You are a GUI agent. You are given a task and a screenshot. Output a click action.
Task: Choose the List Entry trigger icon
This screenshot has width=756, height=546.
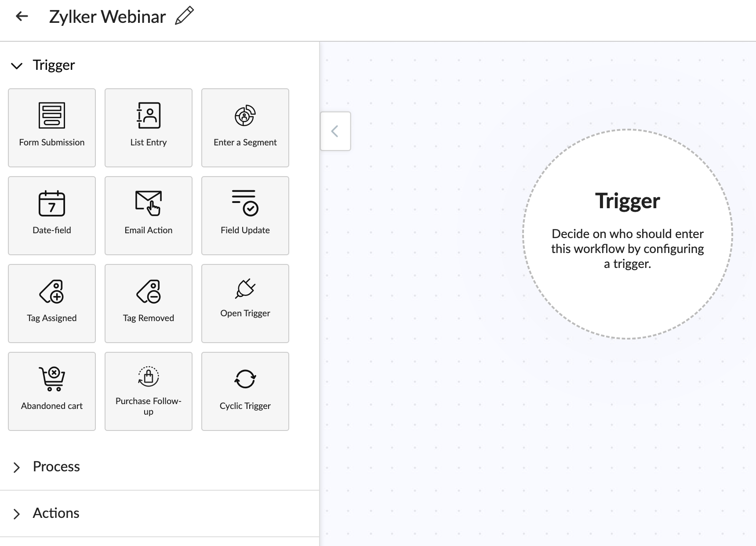149,116
